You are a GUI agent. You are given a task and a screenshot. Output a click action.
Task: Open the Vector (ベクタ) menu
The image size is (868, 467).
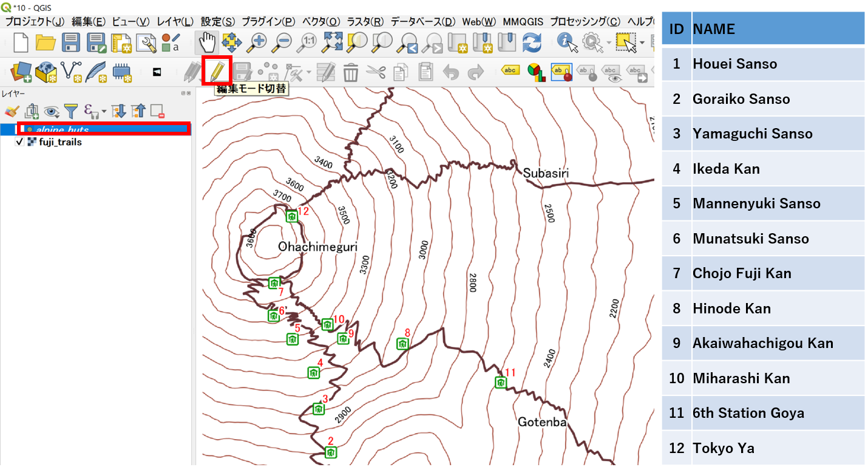pyautogui.click(x=322, y=21)
